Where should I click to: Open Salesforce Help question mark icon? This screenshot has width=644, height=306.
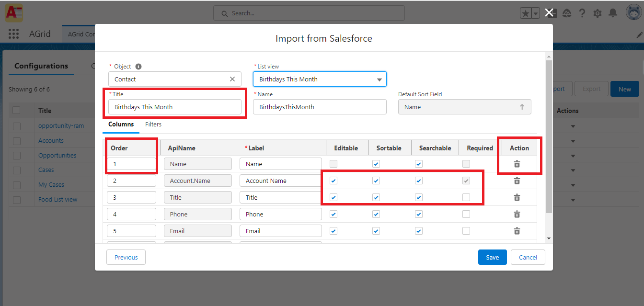click(x=582, y=13)
